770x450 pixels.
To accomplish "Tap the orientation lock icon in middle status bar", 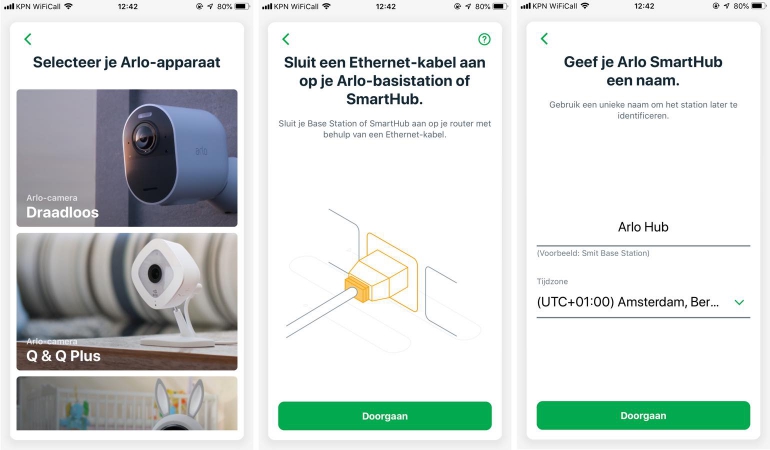I will (x=457, y=6).
